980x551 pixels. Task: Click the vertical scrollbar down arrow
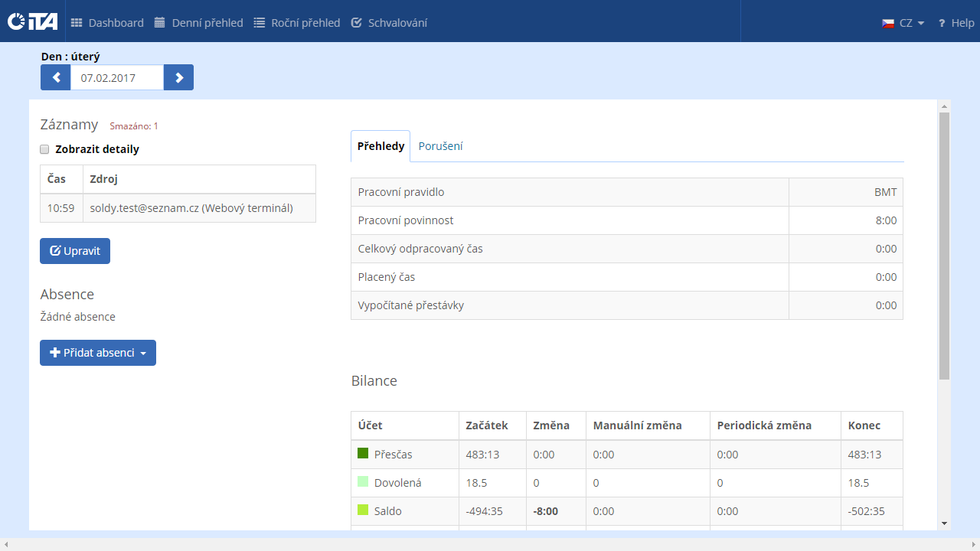click(944, 523)
